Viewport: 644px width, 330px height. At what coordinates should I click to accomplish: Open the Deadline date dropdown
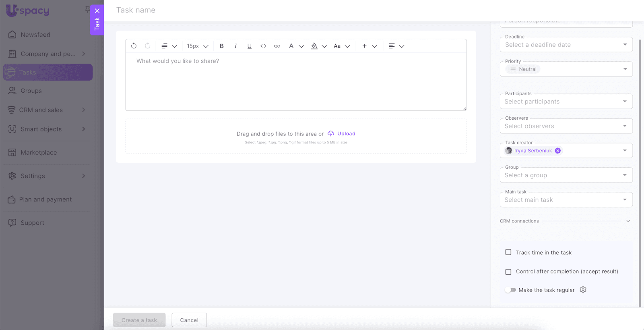[566, 45]
